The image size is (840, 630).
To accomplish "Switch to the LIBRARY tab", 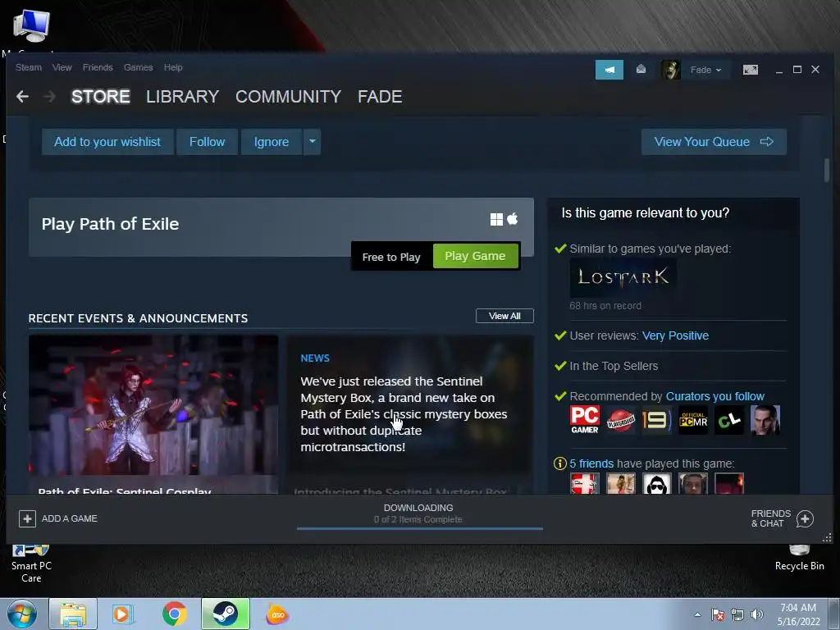I will tap(182, 97).
